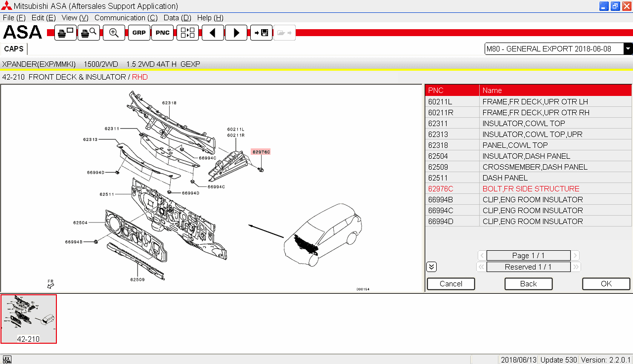The height and width of the screenshot is (364, 633).
Task: Click 62511 callout label in diagram
Action: 107,194
